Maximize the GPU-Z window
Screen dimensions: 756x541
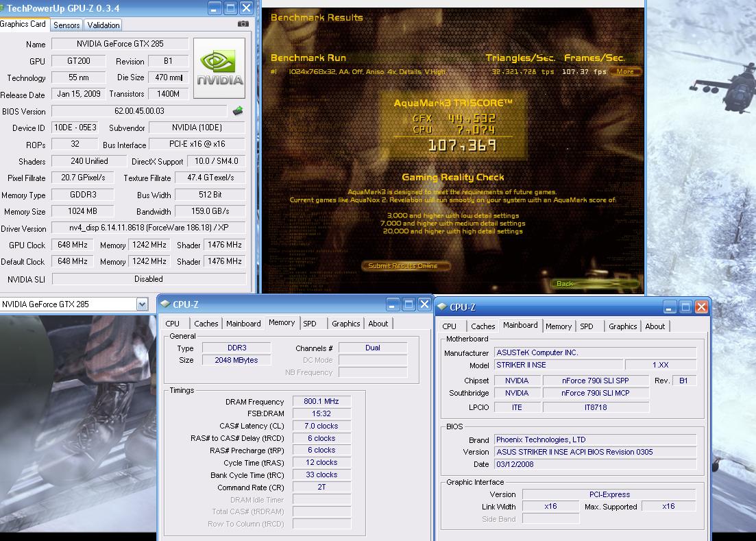click(x=230, y=8)
